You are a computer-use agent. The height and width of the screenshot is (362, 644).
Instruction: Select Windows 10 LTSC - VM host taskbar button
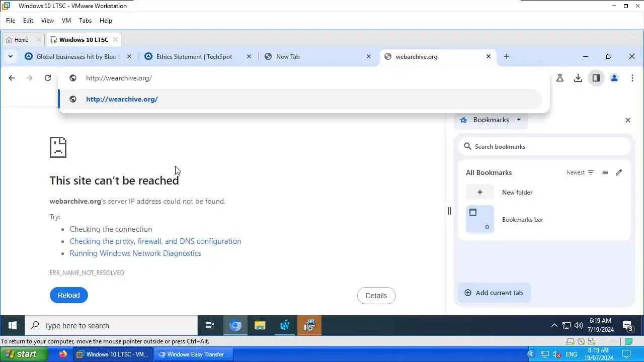[113, 354]
